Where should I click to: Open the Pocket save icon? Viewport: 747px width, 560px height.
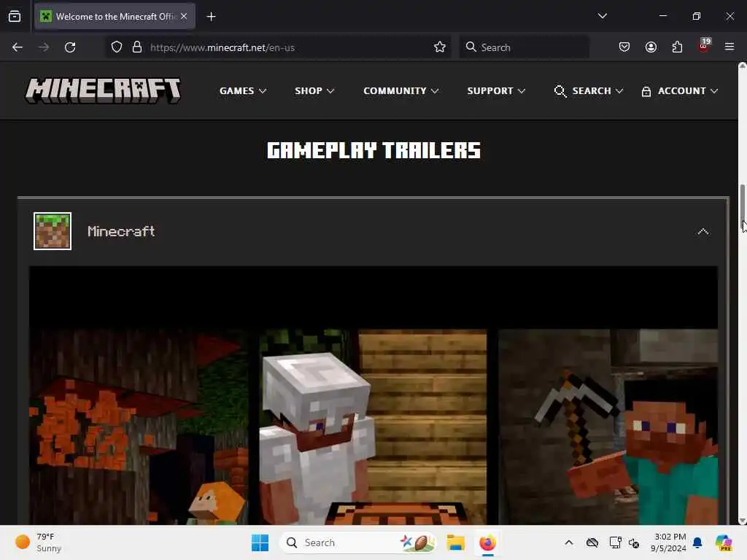[x=624, y=47]
